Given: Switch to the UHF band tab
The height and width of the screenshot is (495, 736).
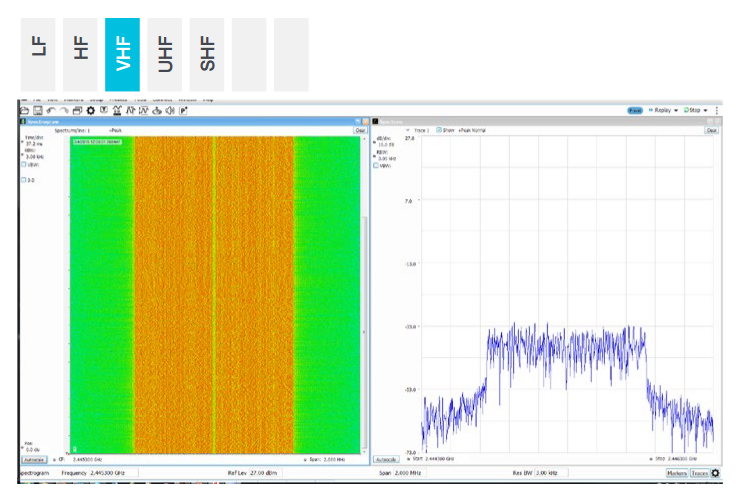Looking at the screenshot, I should (164, 54).
